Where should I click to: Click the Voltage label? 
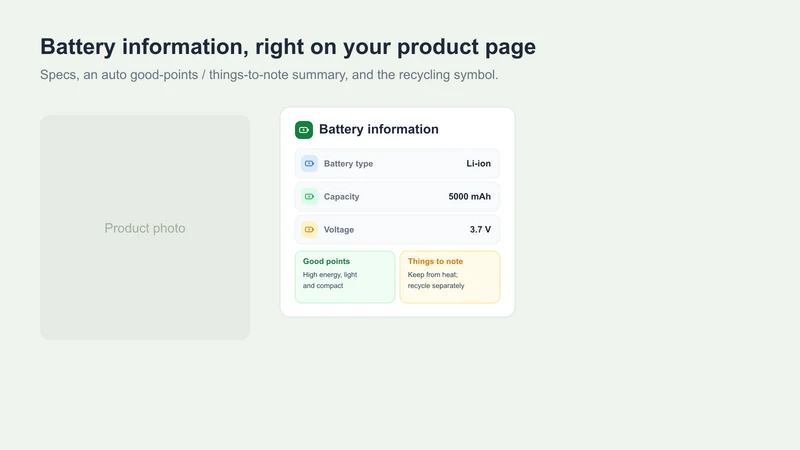(339, 230)
